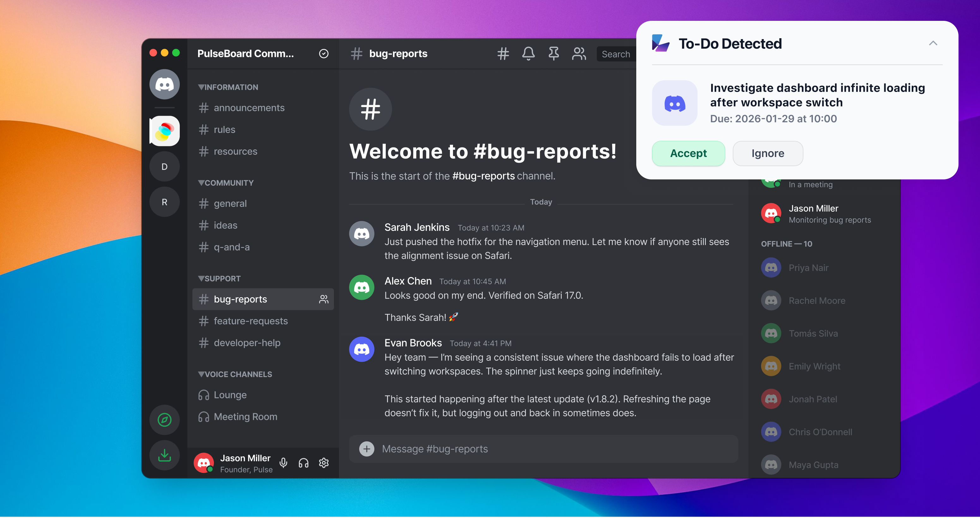Collapse To-Do Detected panel chevron

click(x=933, y=43)
